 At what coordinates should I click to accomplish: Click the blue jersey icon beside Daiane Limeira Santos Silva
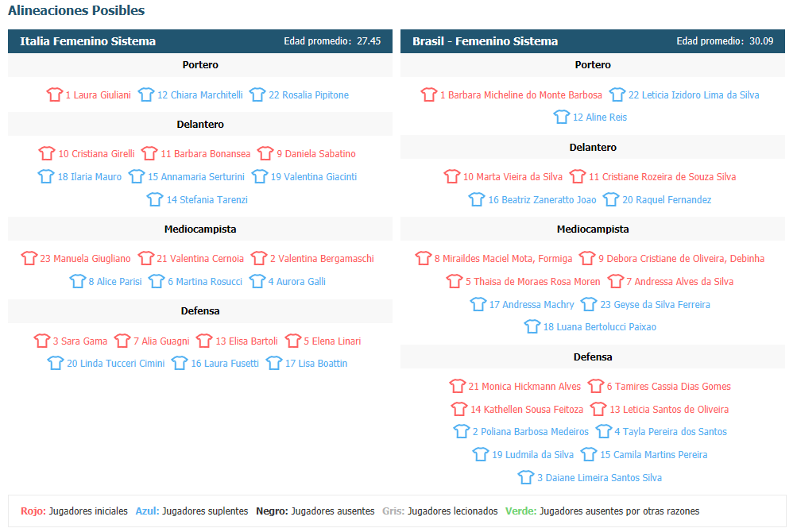click(526, 477)
